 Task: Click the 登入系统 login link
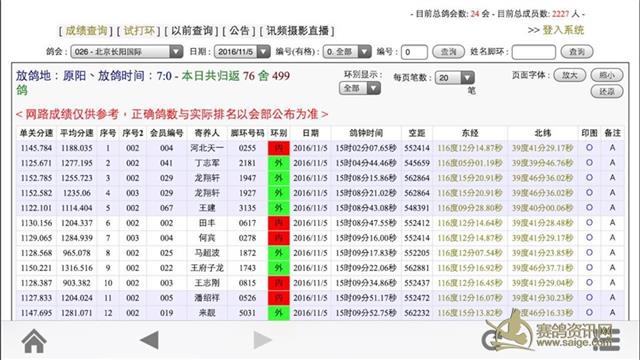coord(563,30)
